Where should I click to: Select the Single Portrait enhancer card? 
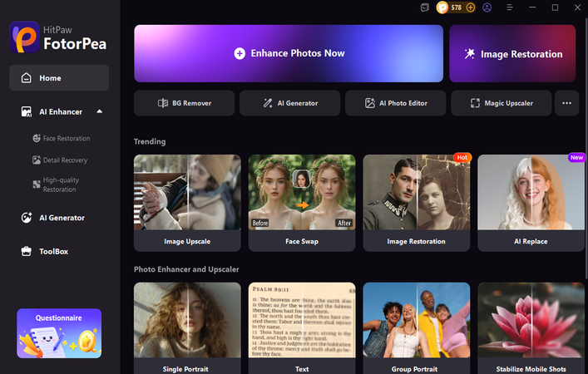point(187,328)
